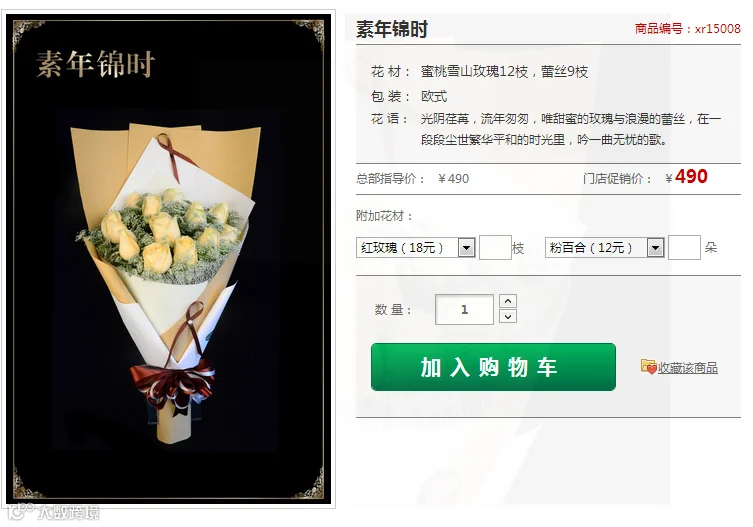This screenshot has width=753, height=527.
Task: Click the heart folder favorite icon
Action: pyautogui.click(x=648, y=367)
